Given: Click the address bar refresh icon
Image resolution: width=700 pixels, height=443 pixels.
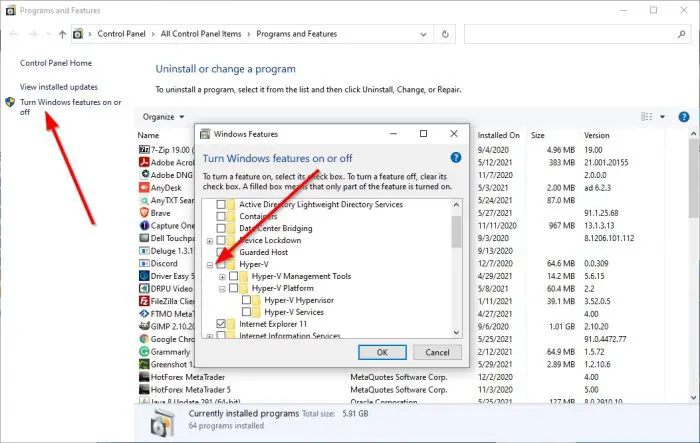Looking at the screenshot, I should click(x=445, y=34).
